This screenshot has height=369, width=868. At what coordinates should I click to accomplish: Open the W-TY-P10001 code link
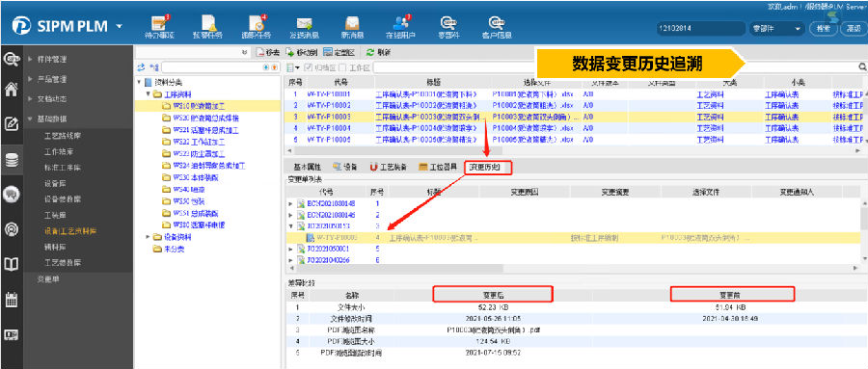pyautogui.click(x=329, y=94)
